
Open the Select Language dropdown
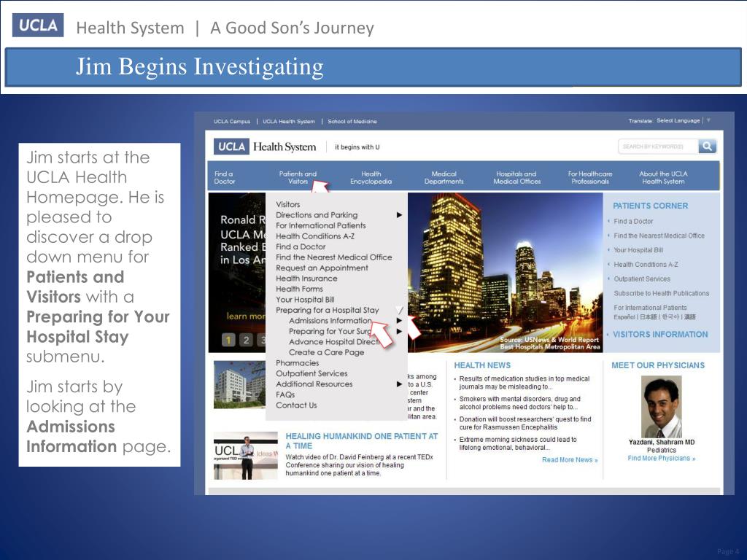click(683, 120)
